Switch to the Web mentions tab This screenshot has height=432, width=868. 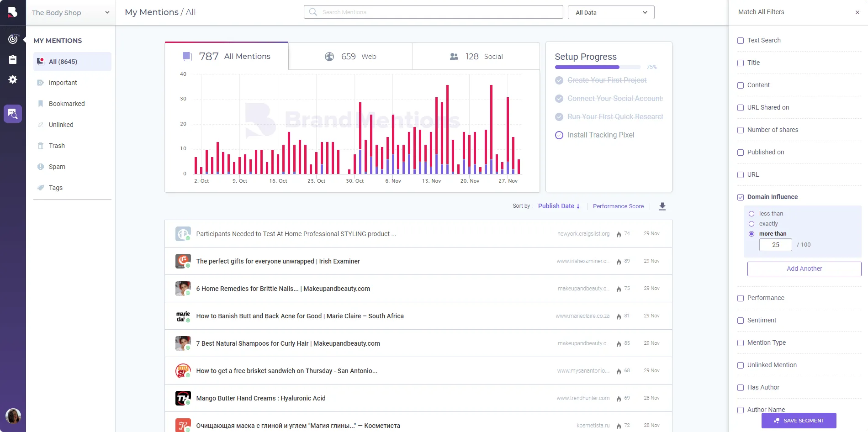[350, 57]
